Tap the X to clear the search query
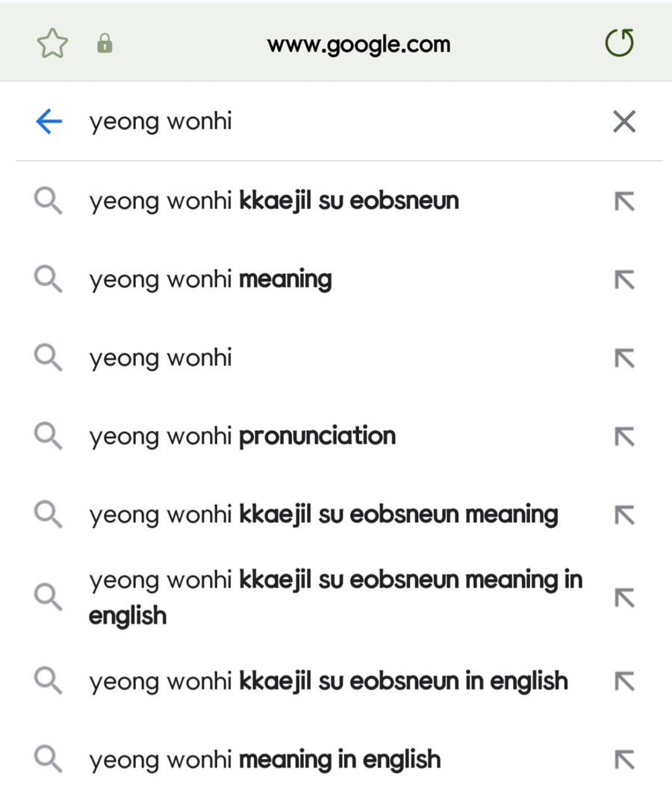Image resolution: width=672 pixels, height=788 pixels. (x=624, y=121)
